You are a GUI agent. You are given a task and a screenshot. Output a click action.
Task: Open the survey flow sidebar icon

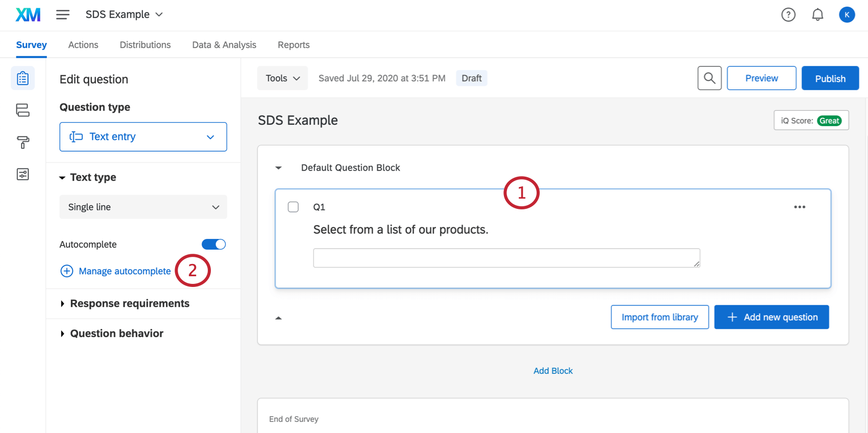coord(22,110)
